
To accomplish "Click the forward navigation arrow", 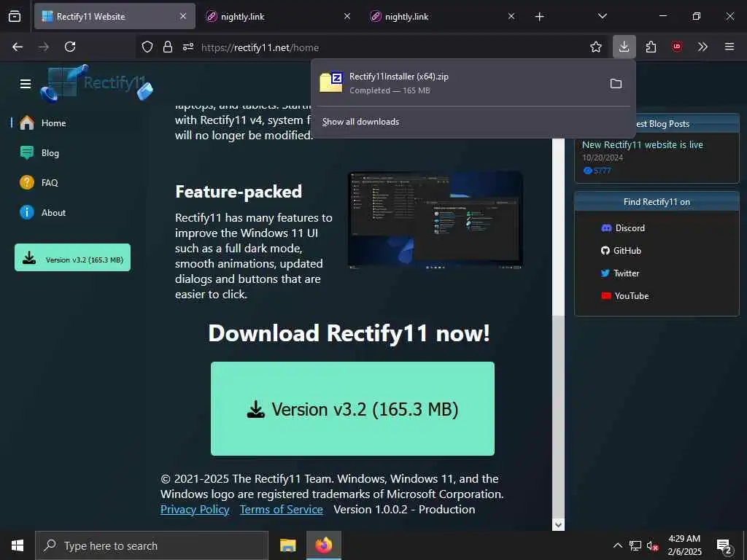I will [44, 47].
